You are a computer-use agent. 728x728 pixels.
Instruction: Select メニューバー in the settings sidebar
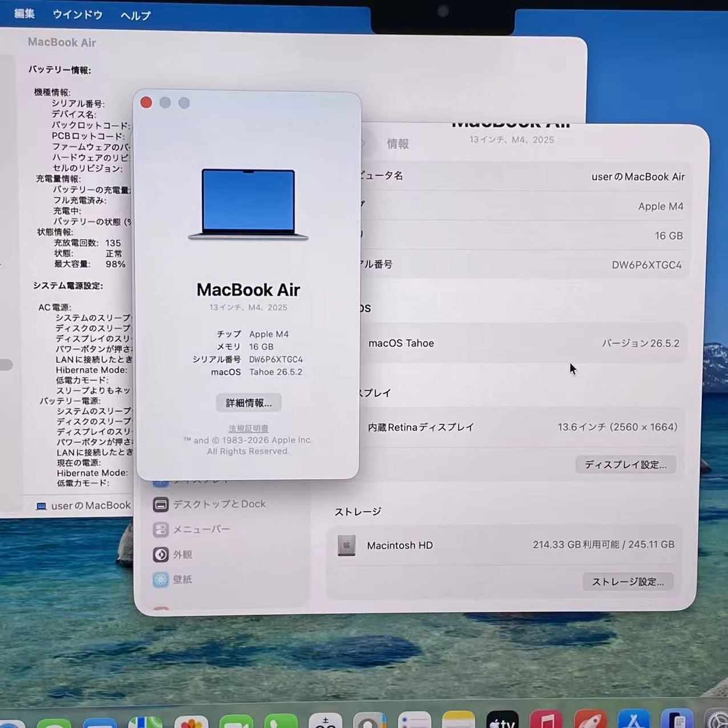pos(192,529)
